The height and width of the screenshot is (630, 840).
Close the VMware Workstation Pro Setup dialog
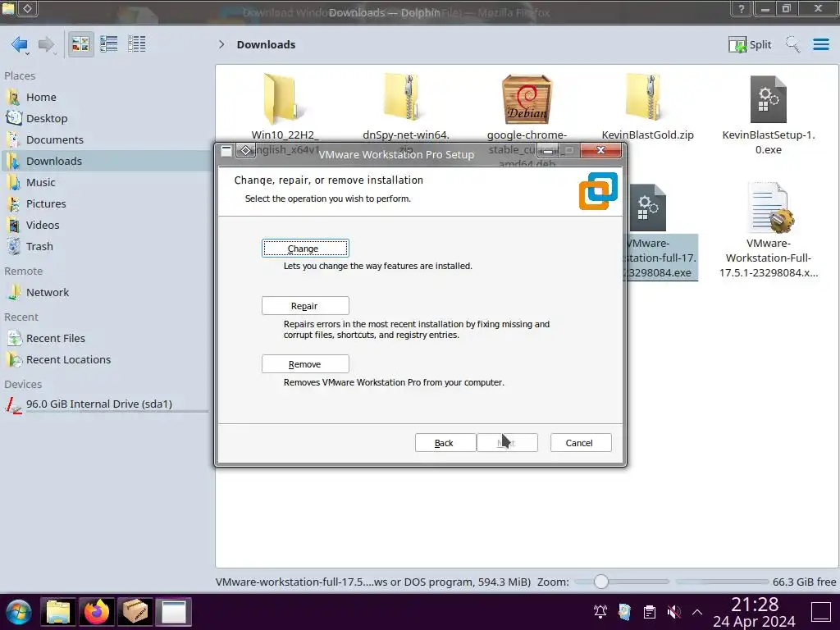(x=600, y=151)
